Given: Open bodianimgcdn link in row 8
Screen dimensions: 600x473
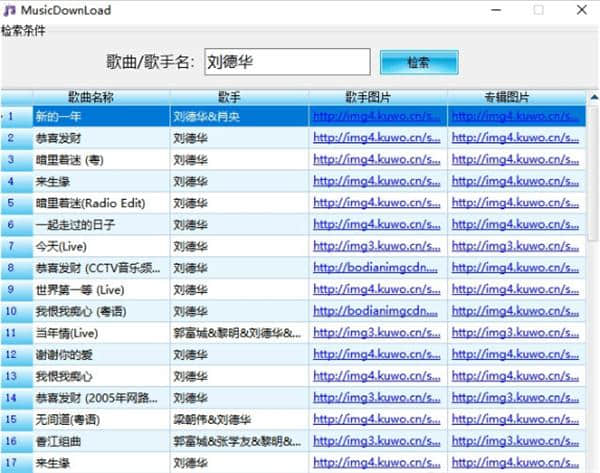Looking at the screenshot, I should (x=376, y=268).
